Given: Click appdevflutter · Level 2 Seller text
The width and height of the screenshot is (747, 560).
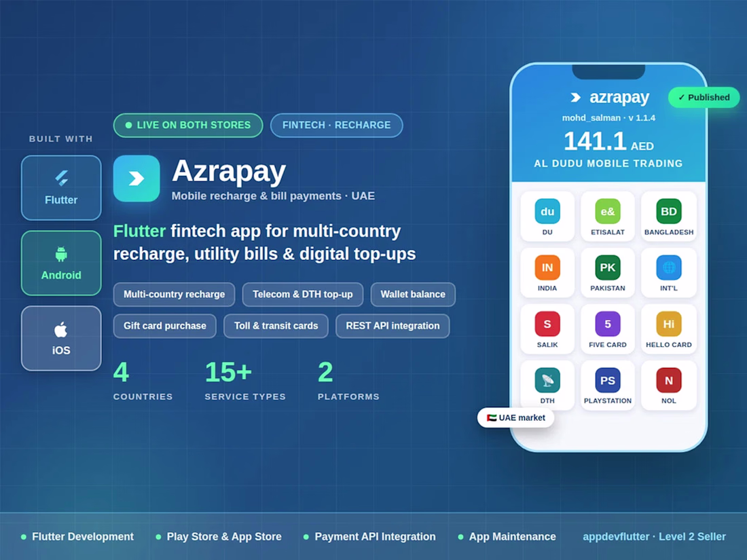Looking at the screenshot, I should click(654, 537).
